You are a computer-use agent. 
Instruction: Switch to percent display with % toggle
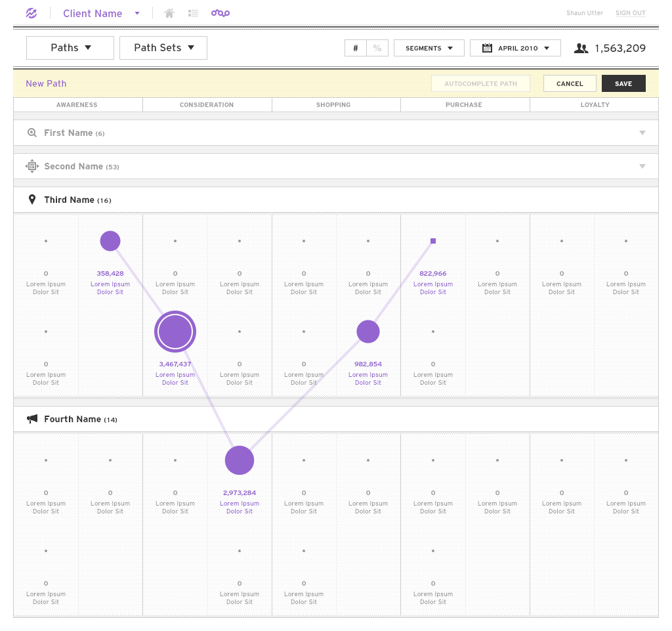click(x=377, y=48)
